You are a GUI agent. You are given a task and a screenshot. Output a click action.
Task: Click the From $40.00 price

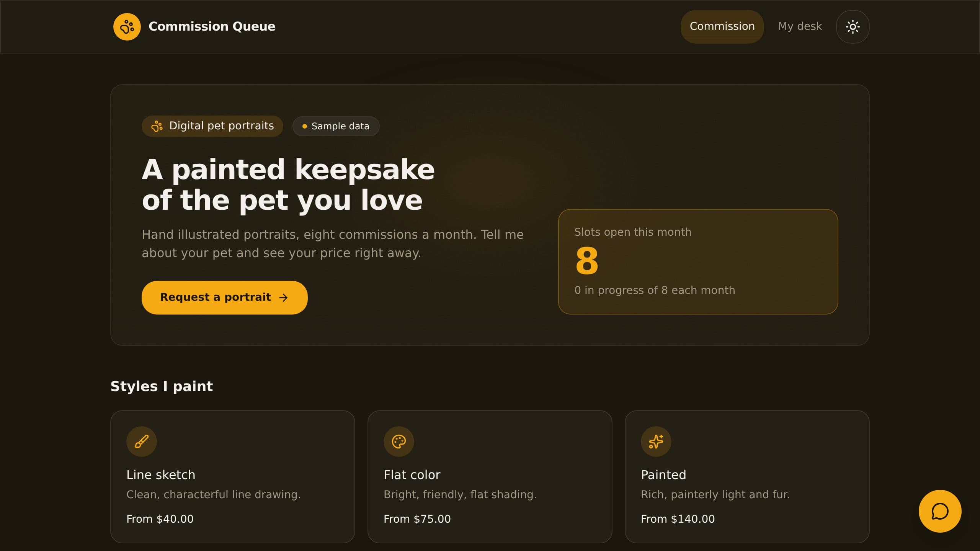click(160, 519)
